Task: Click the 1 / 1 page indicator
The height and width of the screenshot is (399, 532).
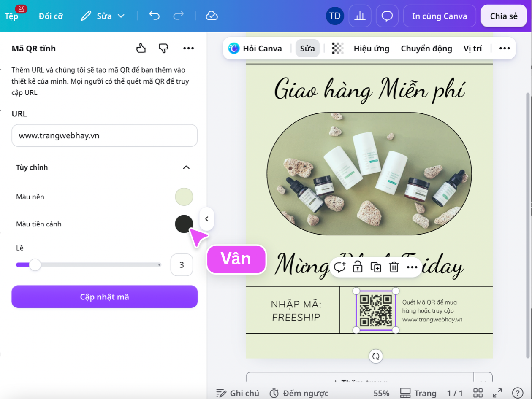Action: point(455,393)
